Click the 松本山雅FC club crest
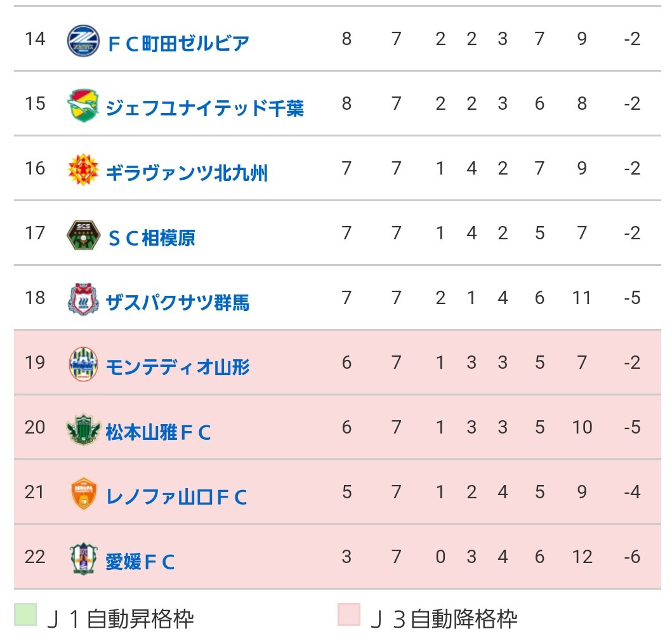 pyautogui.click(x=83, y=430)
